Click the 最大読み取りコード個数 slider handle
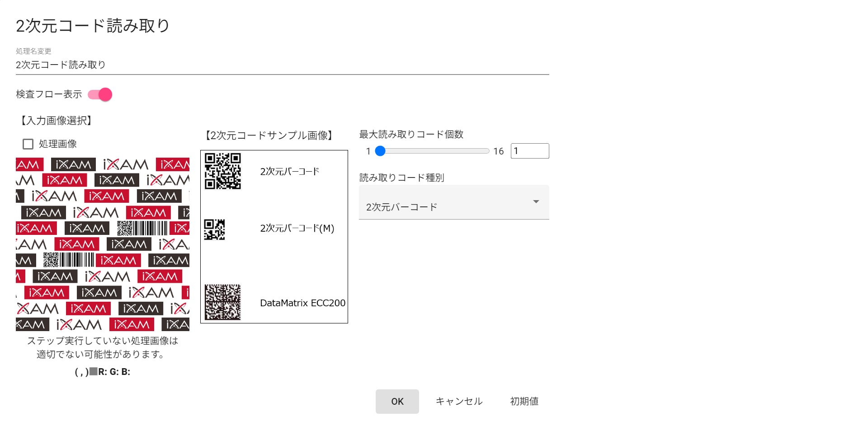This screenshot has width=868, height=421. click(x=380, y=151)
